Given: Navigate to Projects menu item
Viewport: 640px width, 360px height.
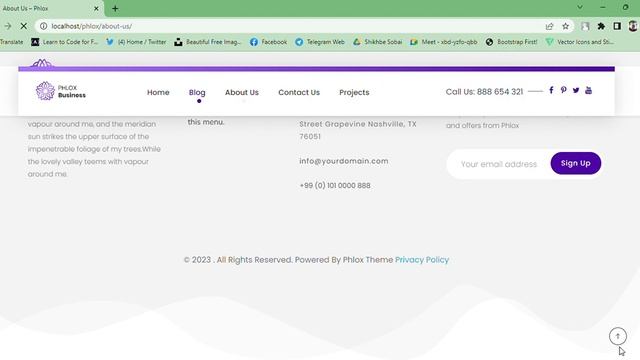Looking at the screenshot, I should [354, 92].
